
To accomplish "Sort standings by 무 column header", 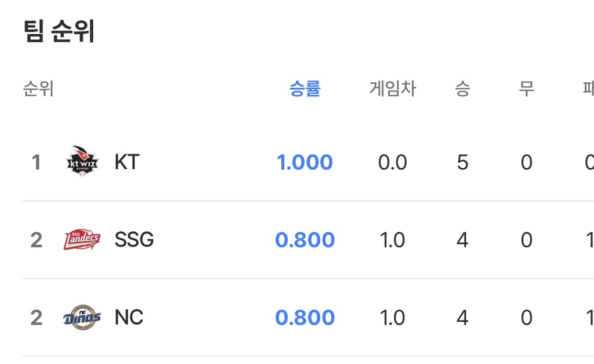I will pos(527,89).
